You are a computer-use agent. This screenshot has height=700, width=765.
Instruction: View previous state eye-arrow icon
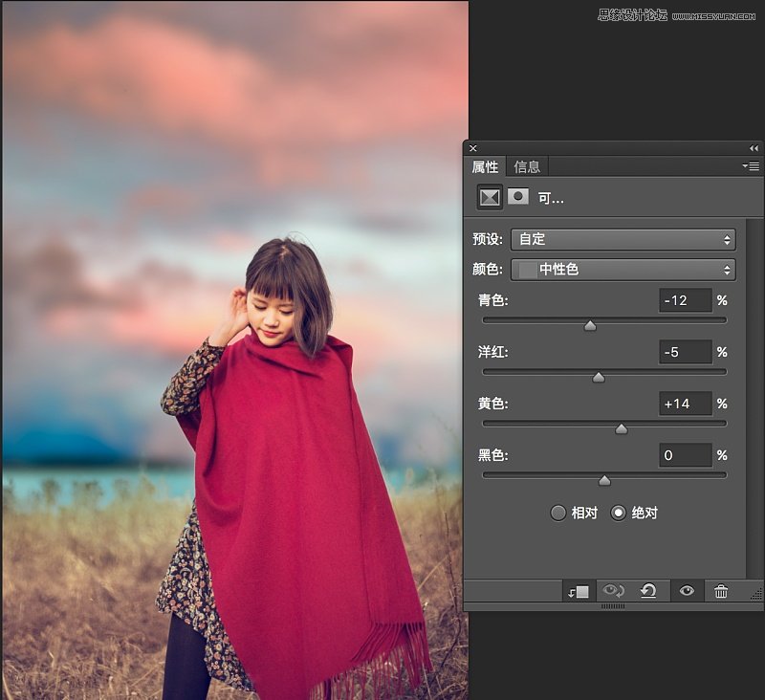pyautogui.click(x=613, y=591)
